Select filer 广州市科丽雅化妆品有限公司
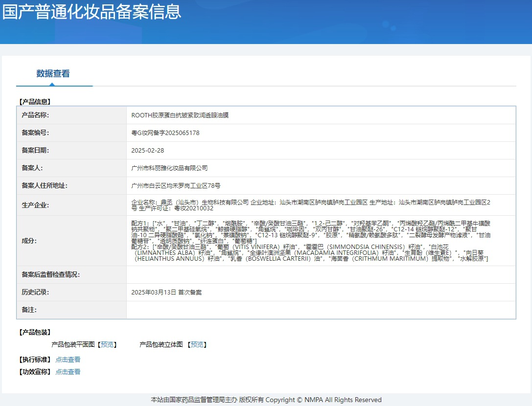The width and height of the screenshot is (532, 406). pos(169,168)
